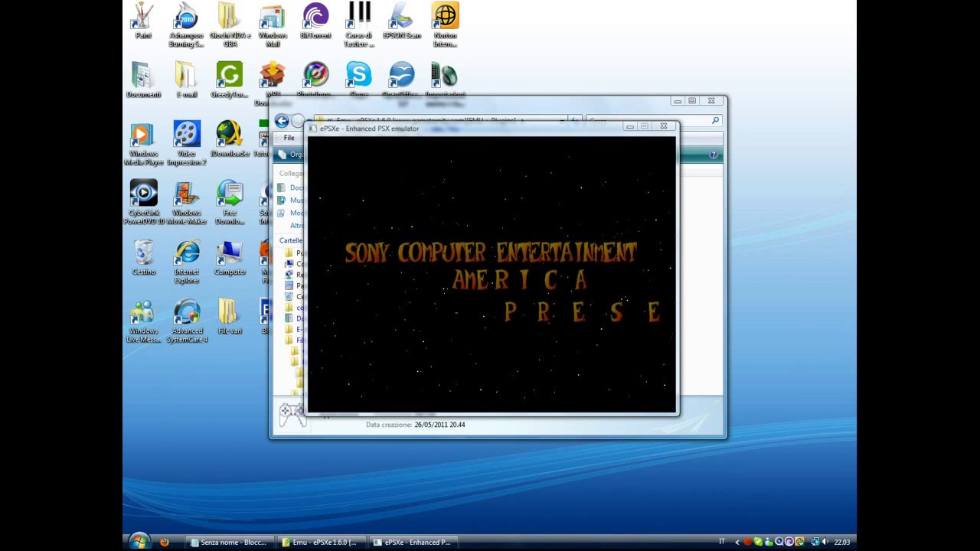The width and height of the screenshot is (980, 551).
Task: Click the IT language indicator
Action: coord(721,542)
